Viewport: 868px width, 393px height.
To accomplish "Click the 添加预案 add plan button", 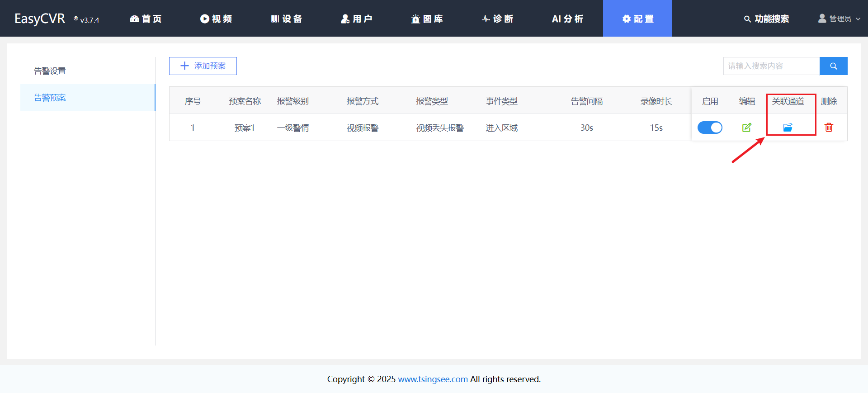I will (203, 66).
